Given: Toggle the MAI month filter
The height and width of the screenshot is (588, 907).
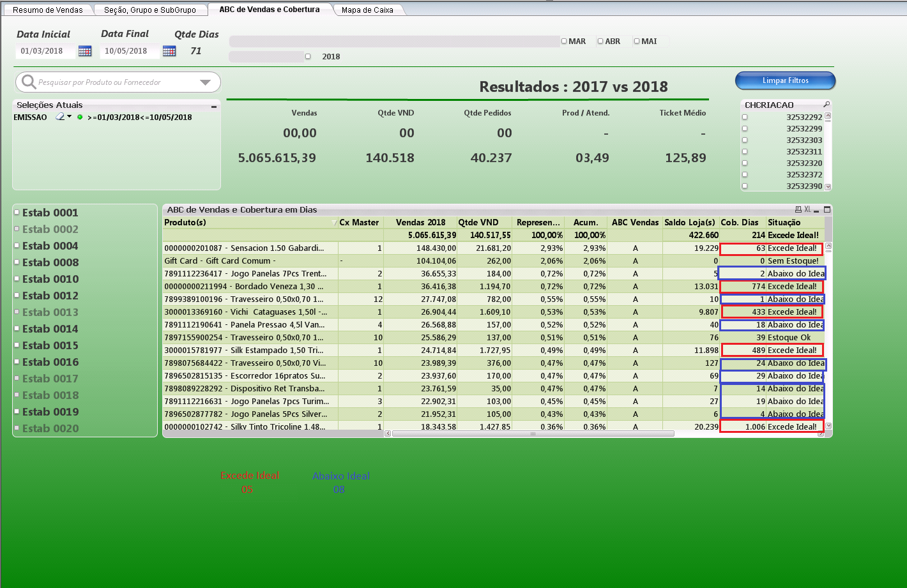Looking at the screenshot, I should click(637, 41).
